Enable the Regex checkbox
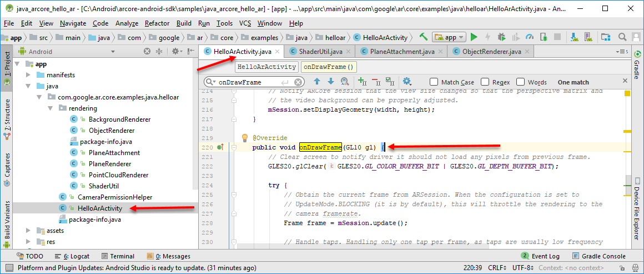Image resolution: width=644 pixels, height=274 pixels. pyautogui.click(x=485, y=82)
